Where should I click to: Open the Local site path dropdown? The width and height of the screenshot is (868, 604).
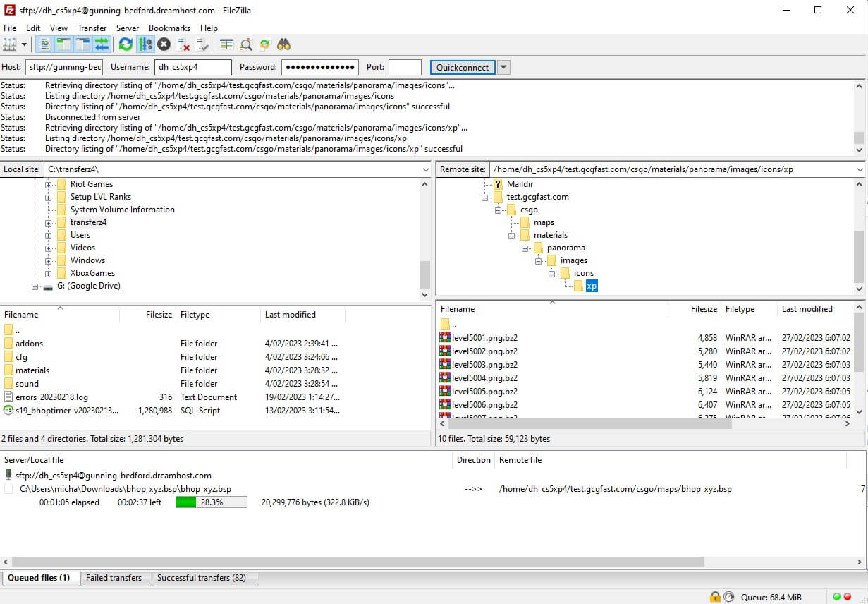(x=425, y=169)
